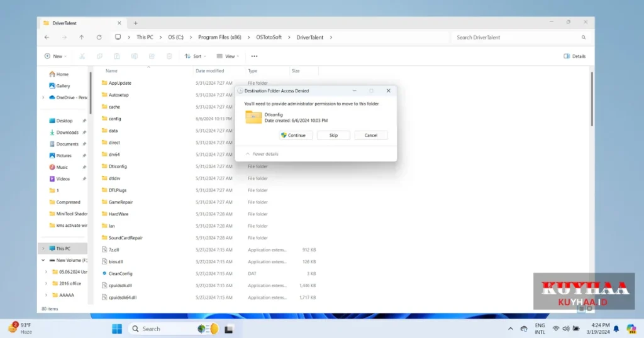
Task: Click the monitor icon in address bar
Action: pos(118,37)
